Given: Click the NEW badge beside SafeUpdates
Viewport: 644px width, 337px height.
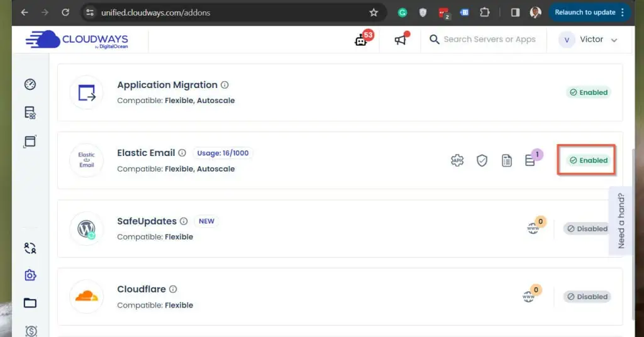Looking at the screenshot, I should point(206,221).
